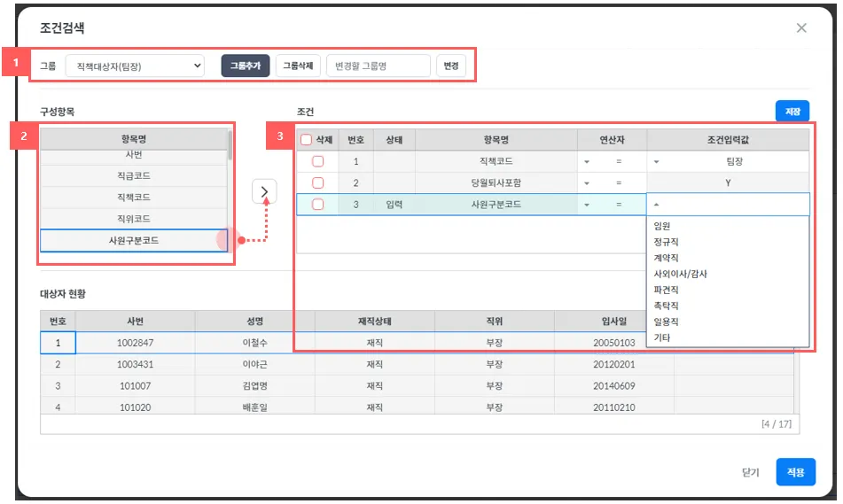Viewport: 843px width, 504px height.
Task: Click condition row 1 item 직책코드
Action: tap(496, 161)
